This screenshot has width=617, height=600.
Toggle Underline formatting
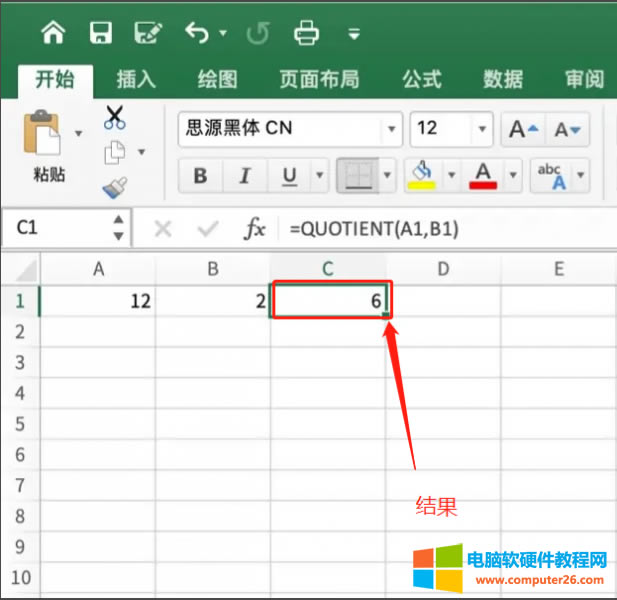290,177
